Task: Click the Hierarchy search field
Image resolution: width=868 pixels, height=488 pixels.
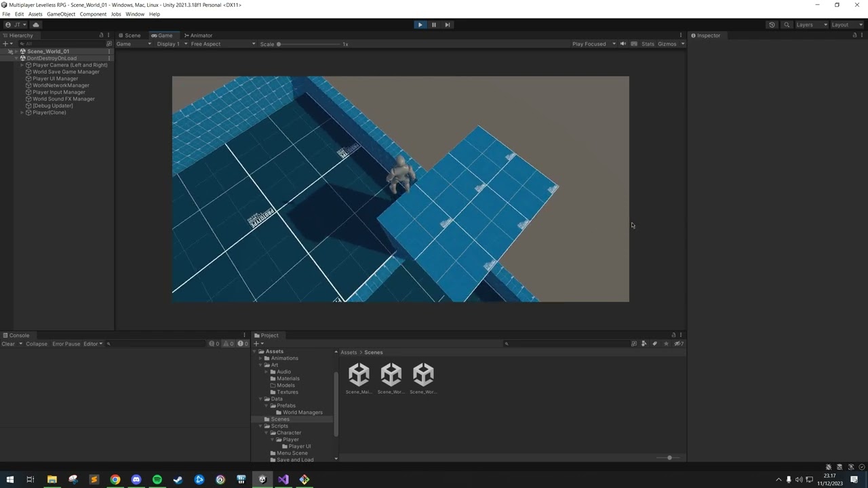Action: click(62, 43)
